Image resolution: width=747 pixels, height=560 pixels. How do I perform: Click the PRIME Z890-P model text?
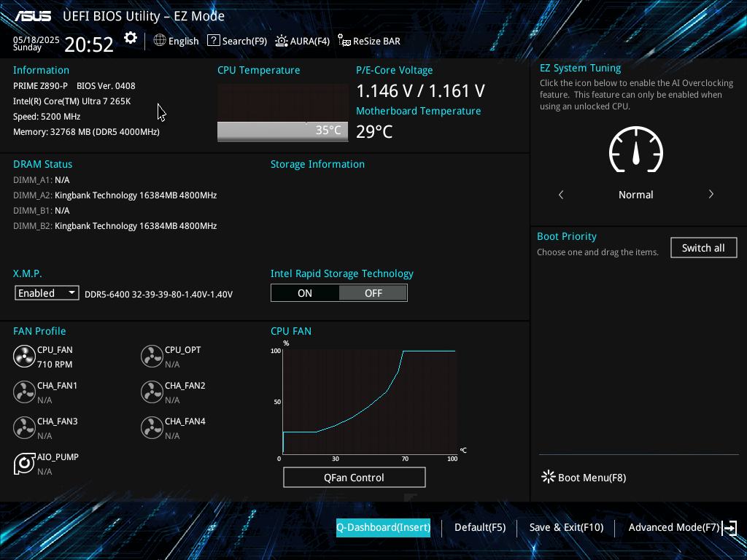coord(40,86)
